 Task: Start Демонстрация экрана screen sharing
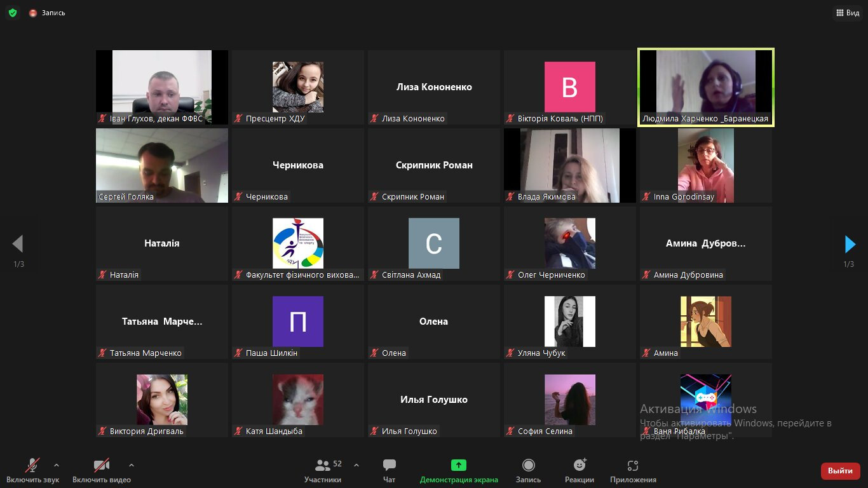(x=459, y=471)
